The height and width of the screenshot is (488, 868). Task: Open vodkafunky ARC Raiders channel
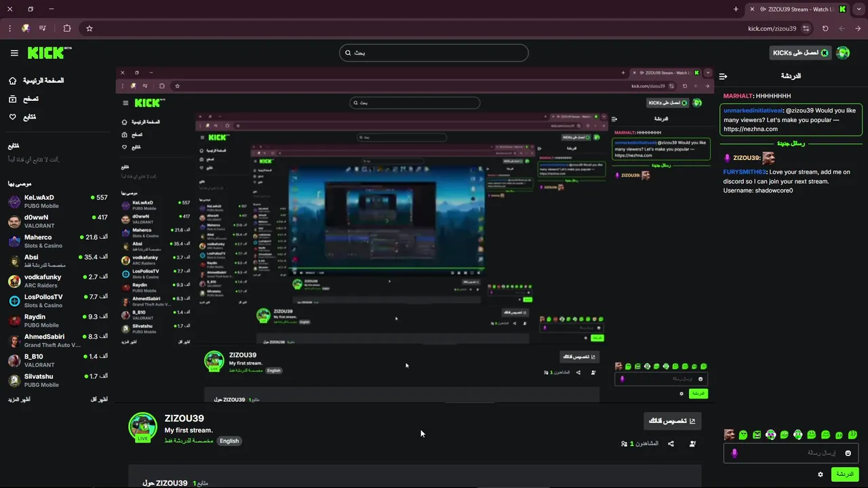pos(58,281)
